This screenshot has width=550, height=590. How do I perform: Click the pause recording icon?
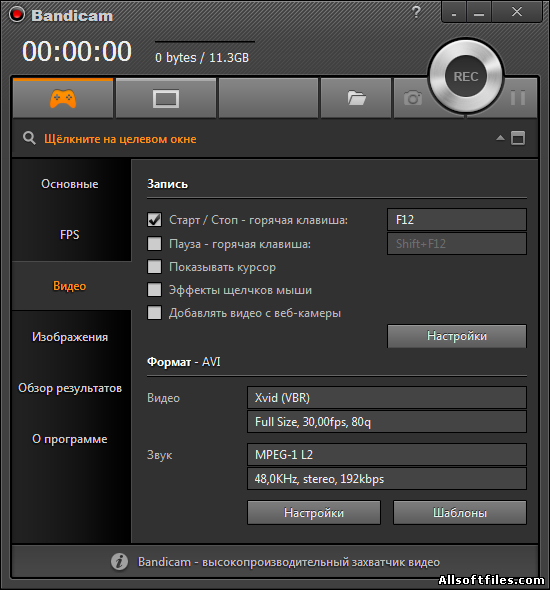(x=518, y=98)
